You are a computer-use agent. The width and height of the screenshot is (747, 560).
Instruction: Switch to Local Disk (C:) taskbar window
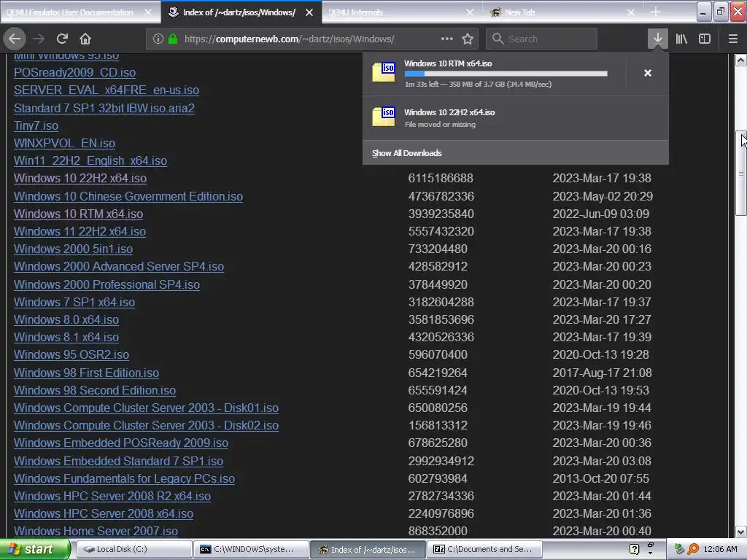(134, 549)
